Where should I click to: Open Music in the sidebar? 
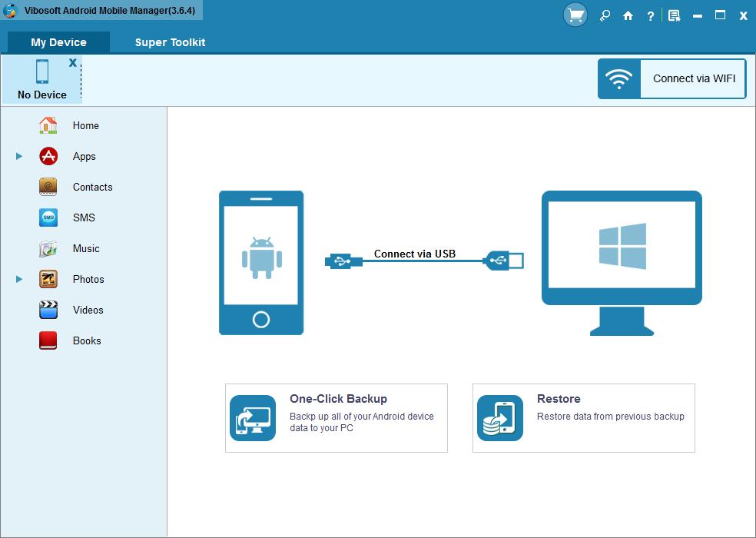pyautogui.click(x=86, y=248)
